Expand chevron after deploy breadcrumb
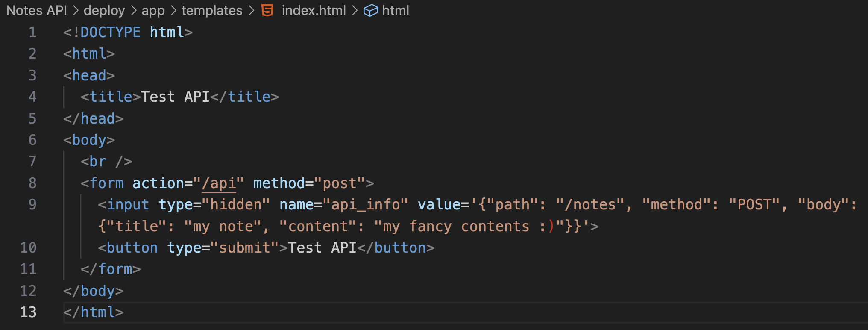Viewport: 868px width, 330px height. pyautogui.click(x=134, y=10)
